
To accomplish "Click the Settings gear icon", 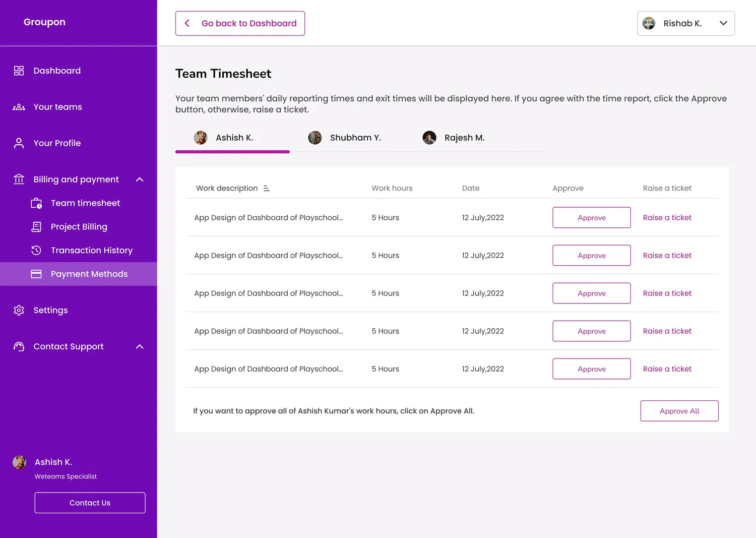I will click(19, 310).
